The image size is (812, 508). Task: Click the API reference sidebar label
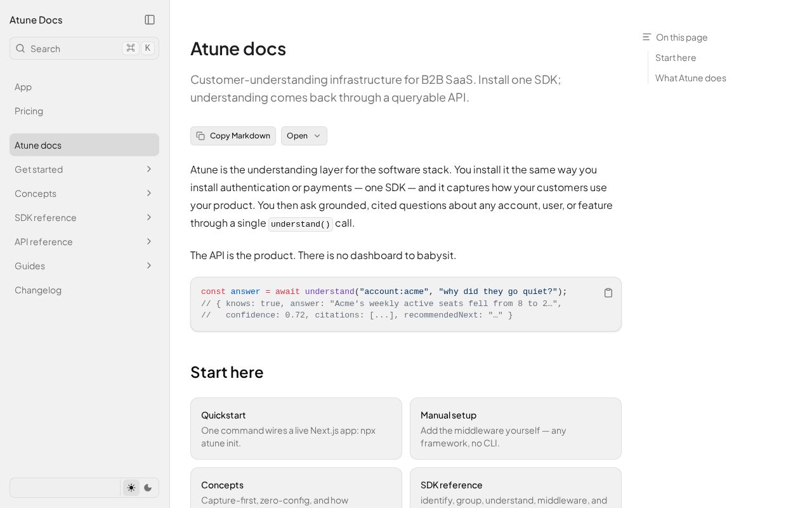(x=44, y=241)
